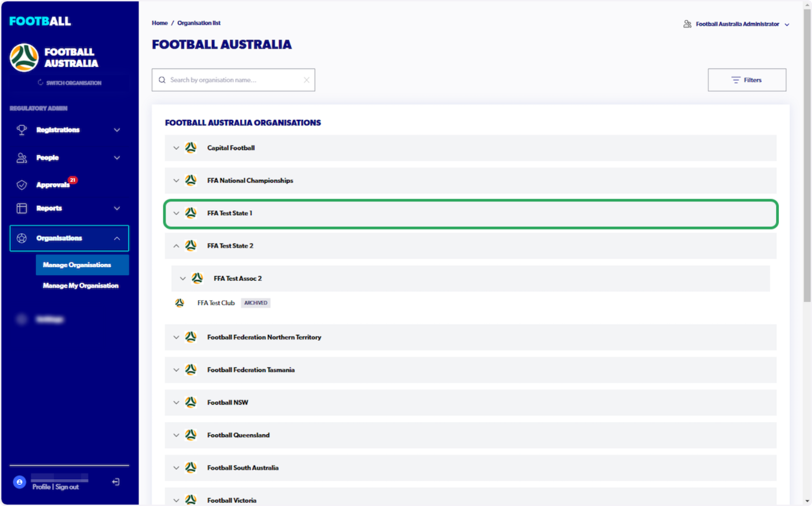
Task: Click the Organisation list breadcrumb
Action: 199,23
